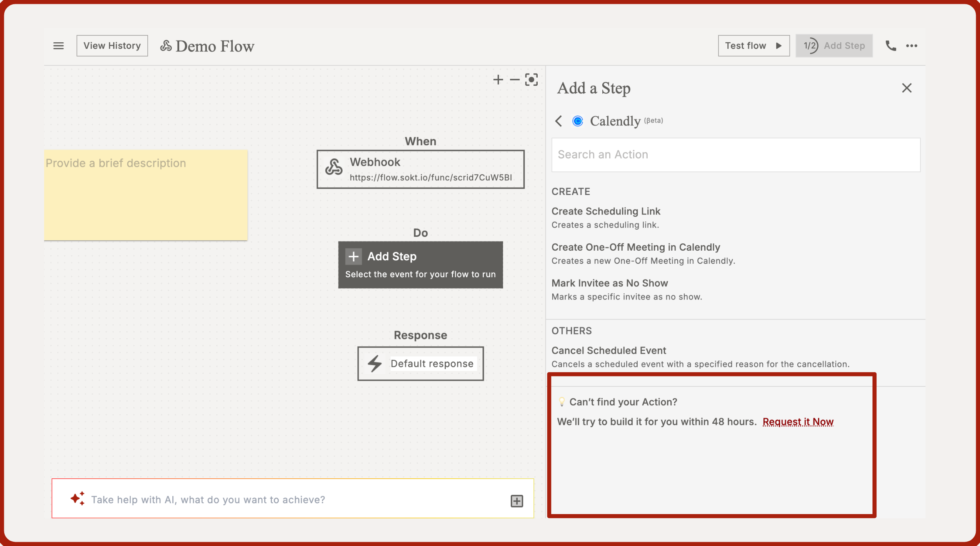The width and height of the screenshot is (980, 546).
Task: Click 'Marks a specific invitee as no show.' text
Action: 627,297
